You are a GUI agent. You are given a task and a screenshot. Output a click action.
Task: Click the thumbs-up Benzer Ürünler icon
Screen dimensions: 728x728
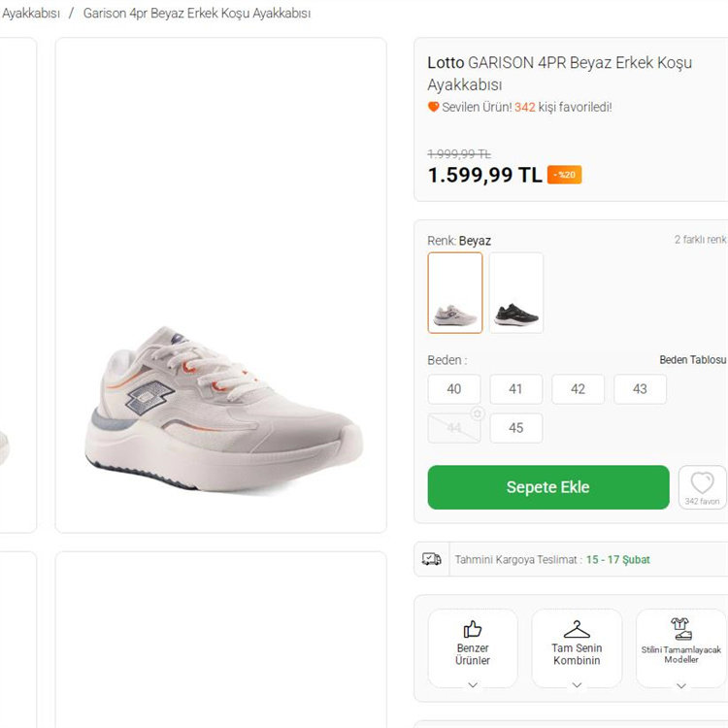click(473, 628)
